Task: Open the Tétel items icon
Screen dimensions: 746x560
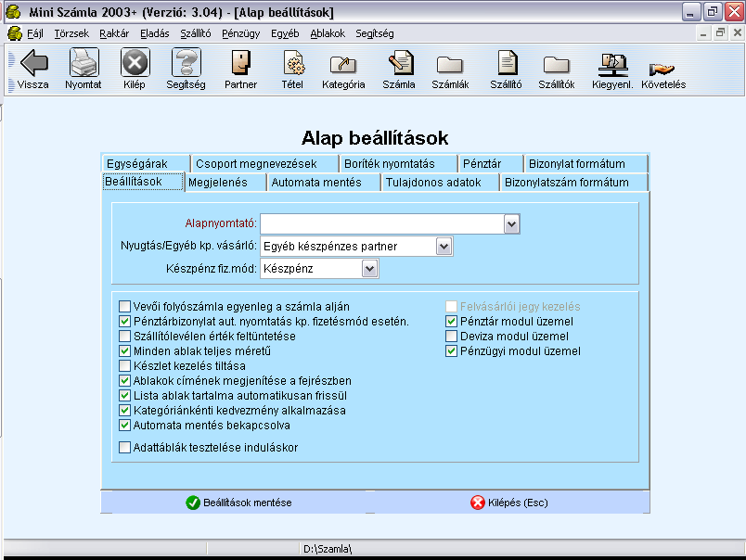Action: pos(293,63)
